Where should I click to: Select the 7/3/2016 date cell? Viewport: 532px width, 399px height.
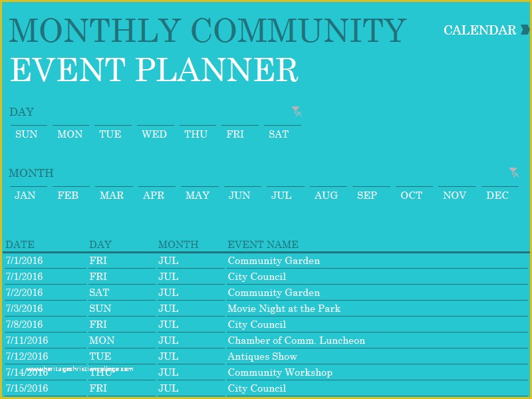(x=46, y=309)
